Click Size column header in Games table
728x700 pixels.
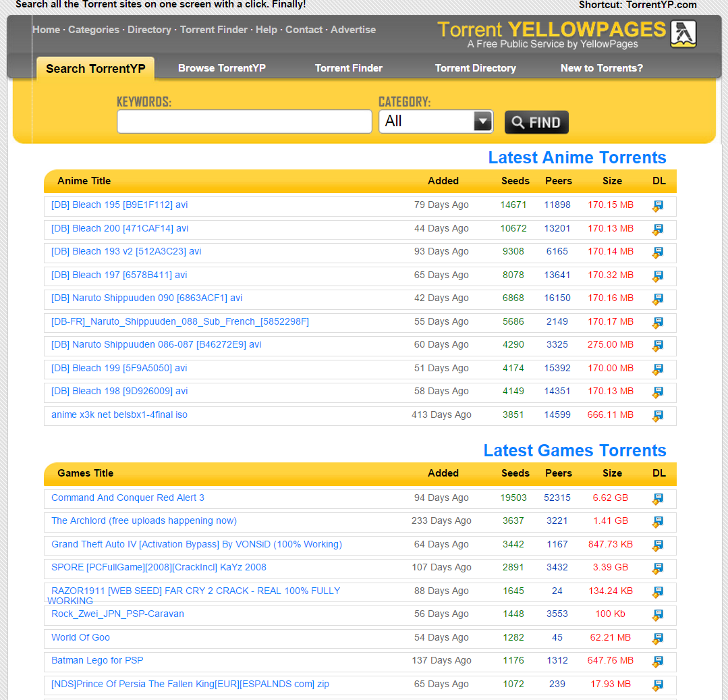click(x=612, y=473)
